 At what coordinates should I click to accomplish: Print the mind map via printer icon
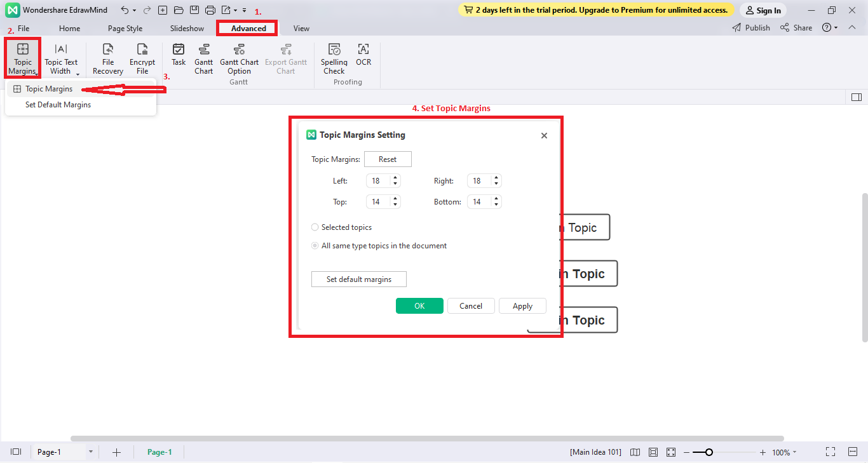[210, 10]
